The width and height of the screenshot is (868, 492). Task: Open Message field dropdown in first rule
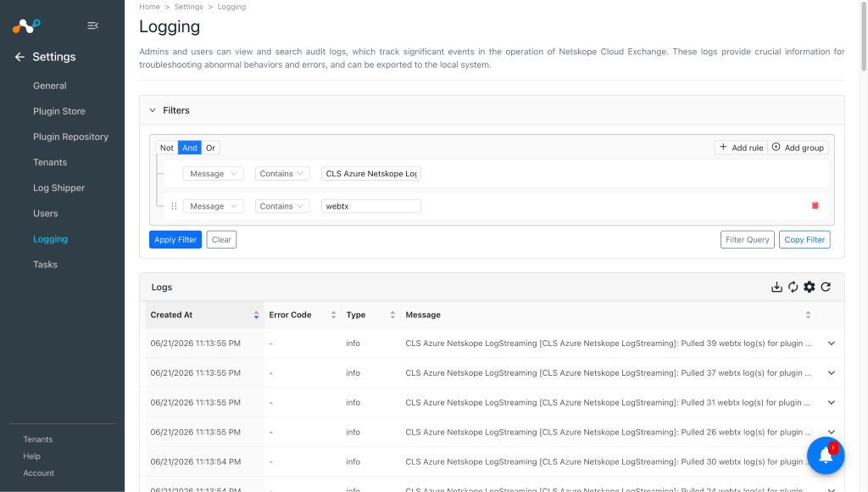pyautogui.click(x=213, y=173)
